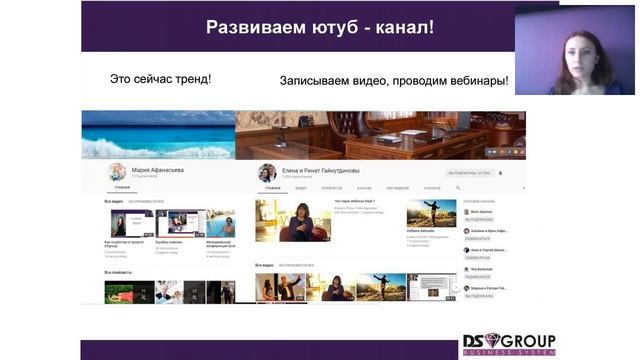Open thumbnail of 'Ошибки новичка' video
The image size is (640, 360).
tap(180, 223)
